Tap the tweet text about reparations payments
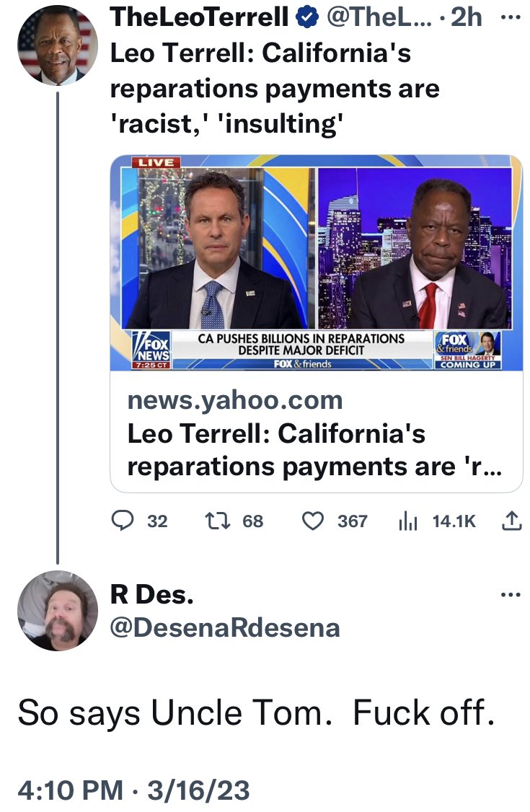 (x=275, y=89)
